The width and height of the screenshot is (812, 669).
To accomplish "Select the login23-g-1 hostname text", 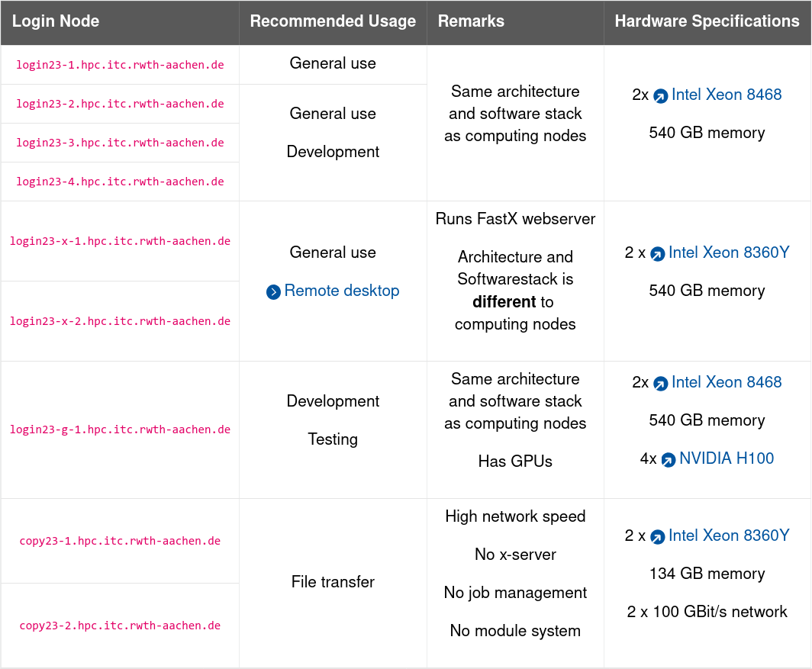I will coord(120,429).
